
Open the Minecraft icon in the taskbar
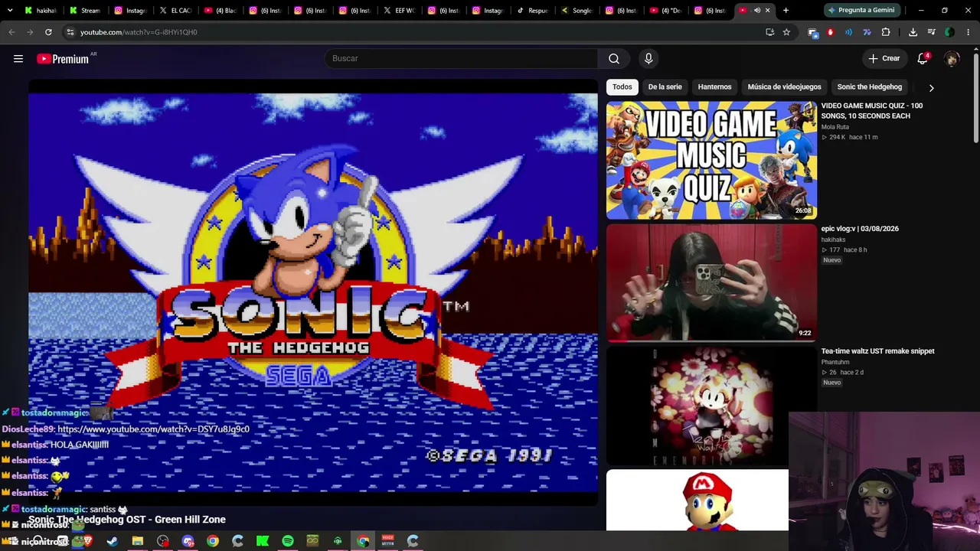(312, 541)
